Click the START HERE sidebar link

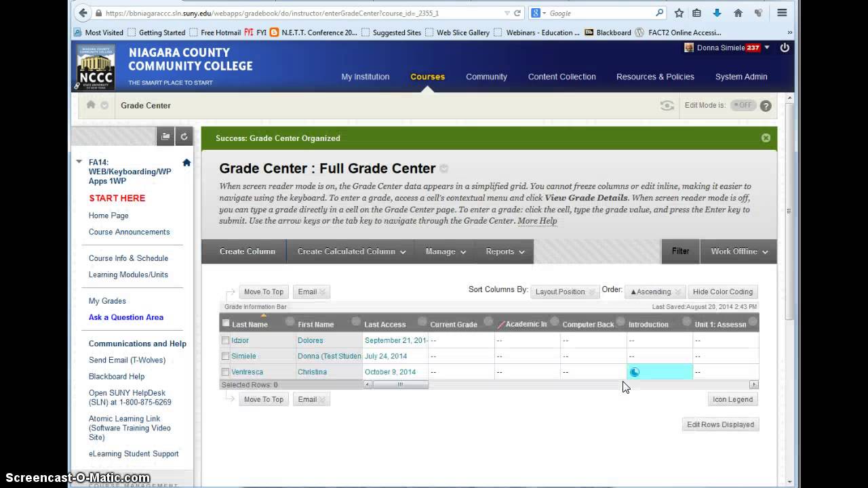coord(117,198)
